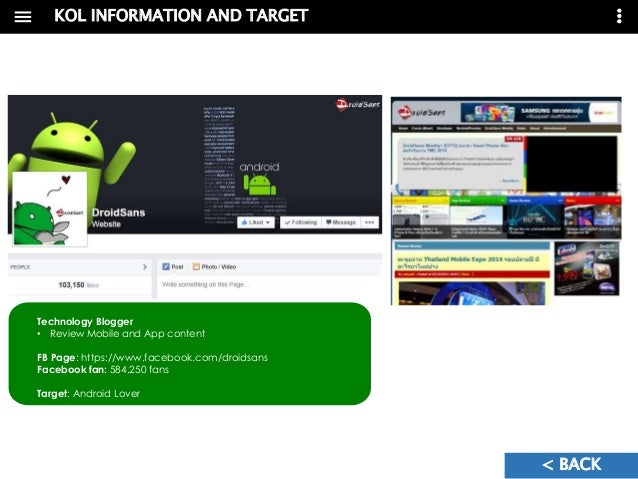Open the three-dot overflow menu
Screen dimensions: 638x479
click(x=619, y=16)
